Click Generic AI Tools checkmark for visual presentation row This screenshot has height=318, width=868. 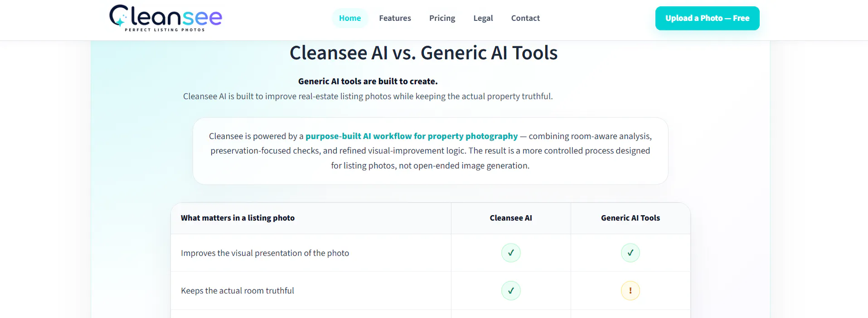pos(630,253)
